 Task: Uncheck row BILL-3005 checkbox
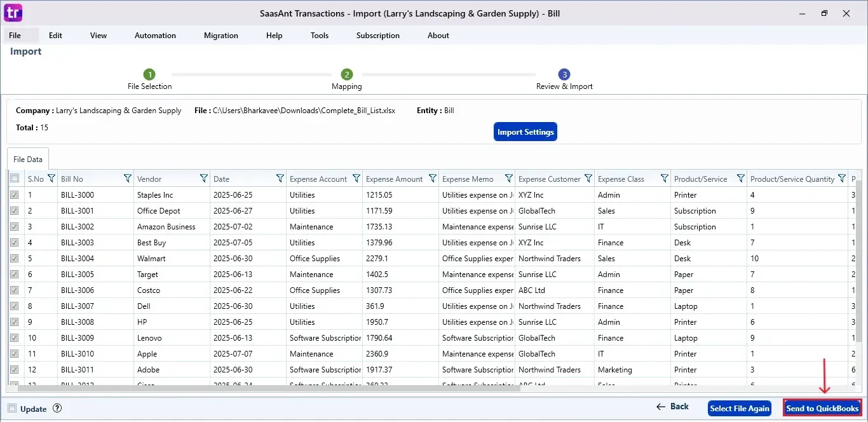pyautogui.click(x=15, y=275)
